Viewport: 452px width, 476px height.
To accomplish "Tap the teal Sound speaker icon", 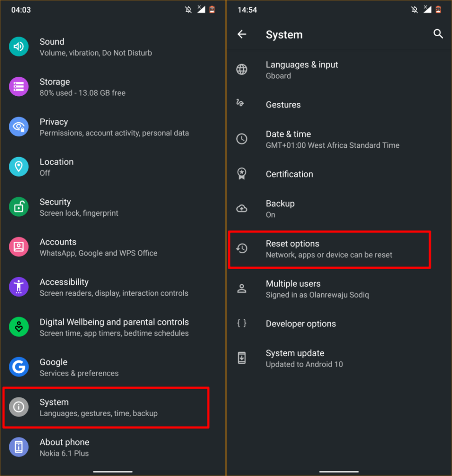I will pos(19,46).
